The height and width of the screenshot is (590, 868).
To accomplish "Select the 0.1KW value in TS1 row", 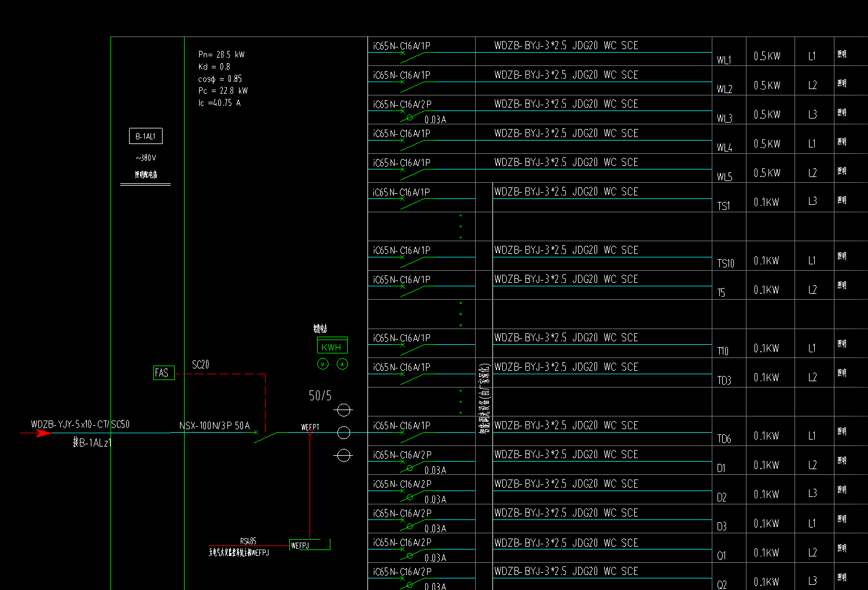I will coord(766,202).
